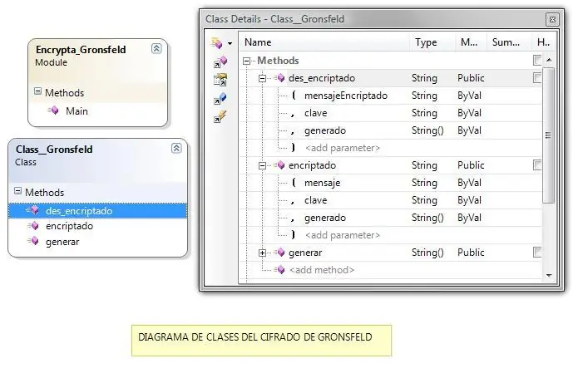Click the scroll down arrow in Class Details
Viewport: 588px width, 373px height.
(549, 275)
